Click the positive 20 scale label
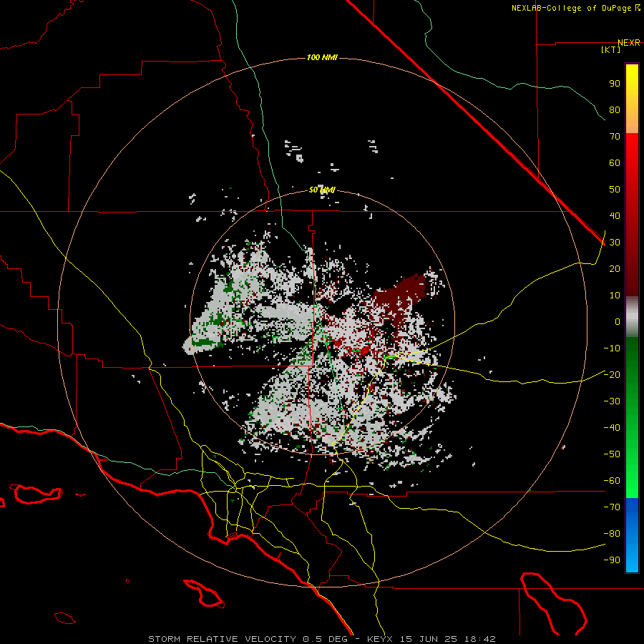 [615, 268]
